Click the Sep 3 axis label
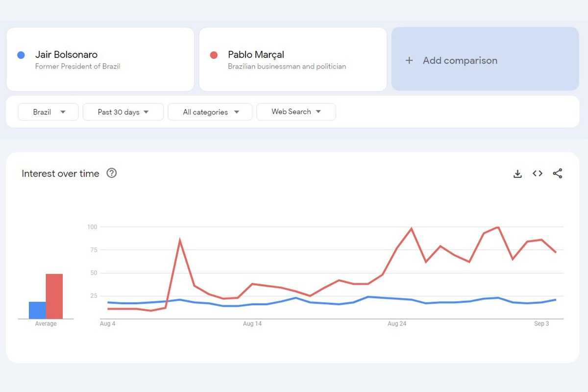 tap(541, 324)
